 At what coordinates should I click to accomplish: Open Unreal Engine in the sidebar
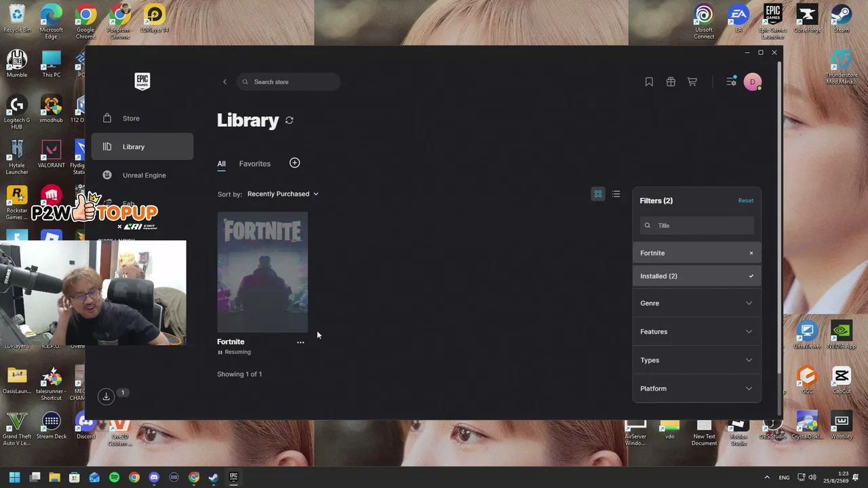[142, 175]
